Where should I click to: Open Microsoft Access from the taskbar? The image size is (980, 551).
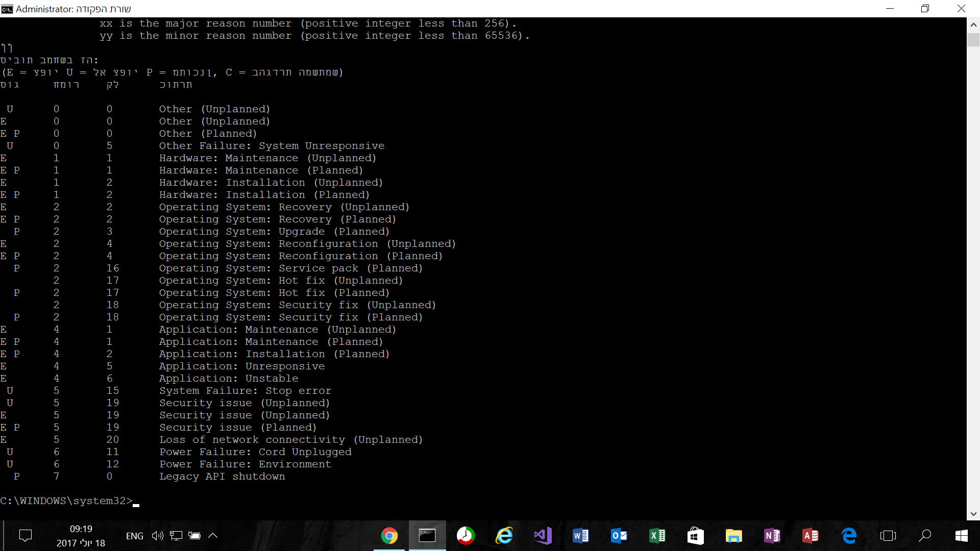pyautogui.click(x=810, y=536)
